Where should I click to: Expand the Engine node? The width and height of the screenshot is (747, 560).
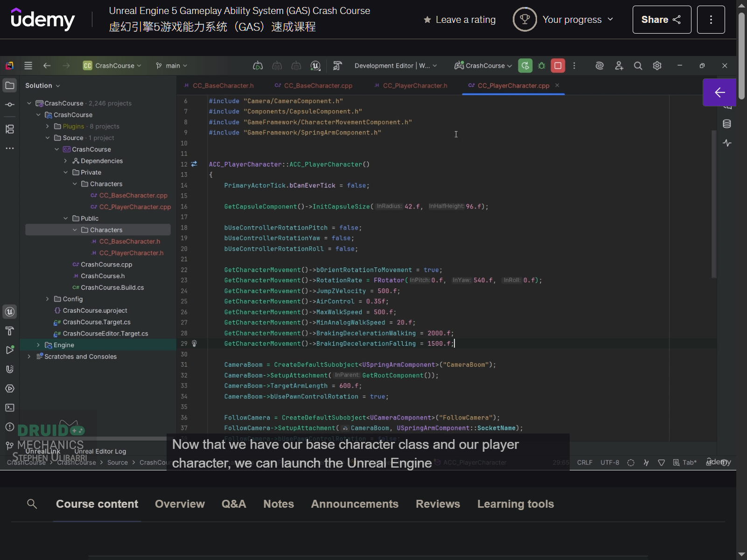tap(38, 345)
